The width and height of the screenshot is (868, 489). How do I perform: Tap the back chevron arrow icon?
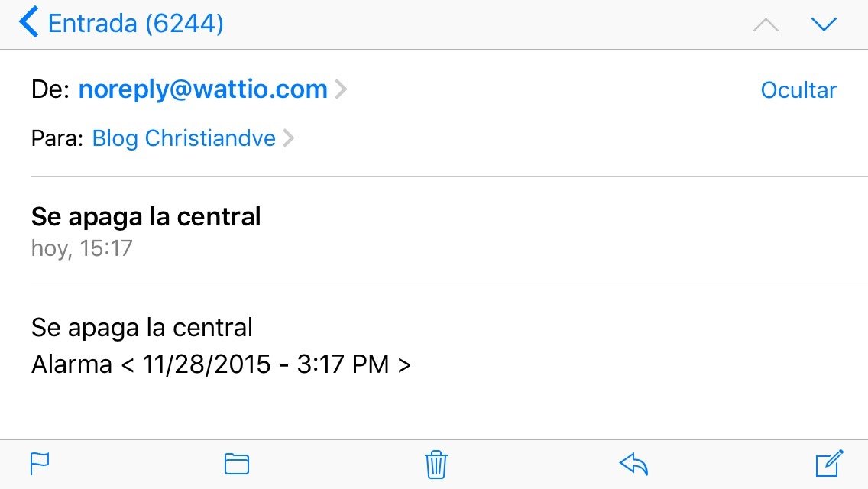tap(29, 22)
